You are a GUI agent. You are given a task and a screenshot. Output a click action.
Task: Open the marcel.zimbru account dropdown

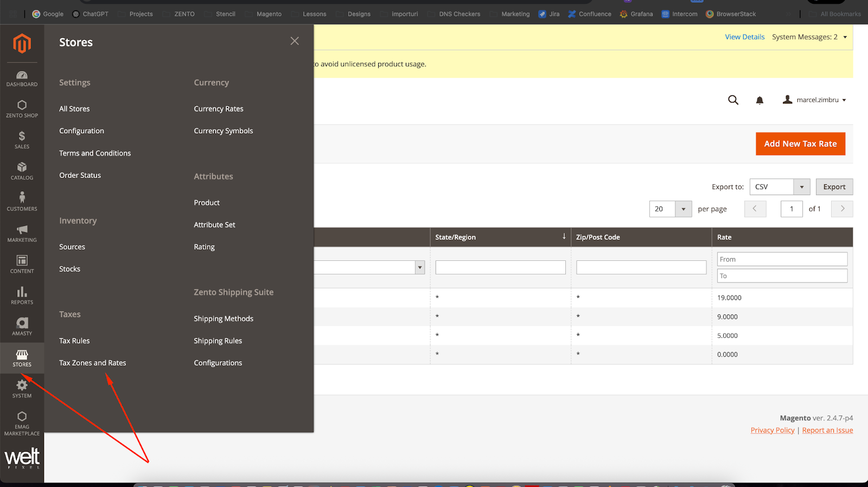tap(814, 100)
